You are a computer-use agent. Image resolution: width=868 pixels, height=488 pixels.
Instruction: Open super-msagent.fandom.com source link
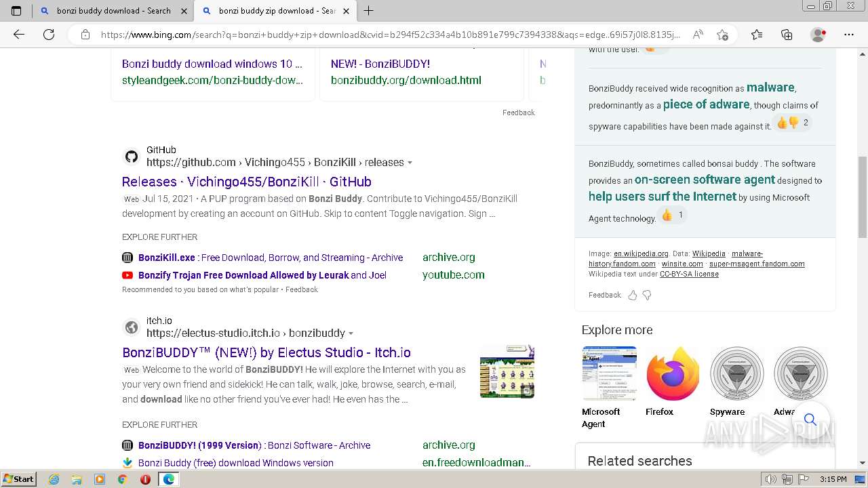[757, 264]
